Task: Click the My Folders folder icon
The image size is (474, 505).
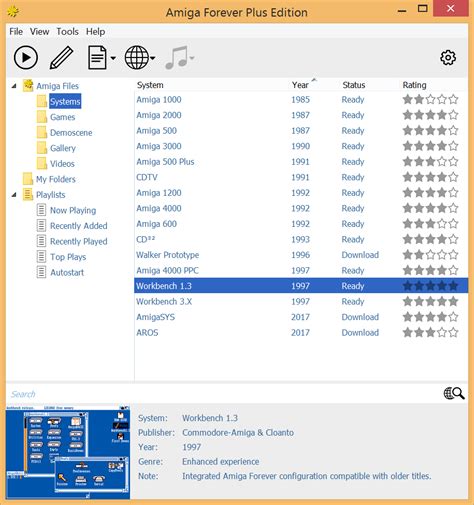Action: click(28, 179)
